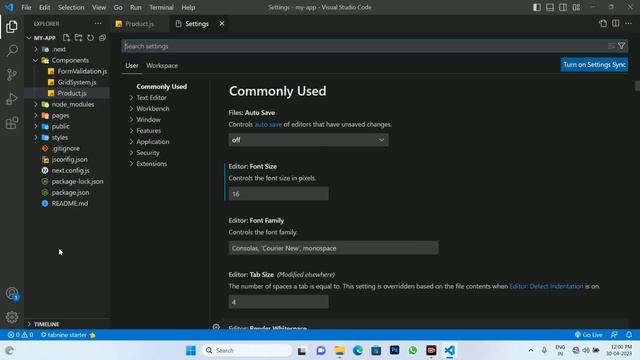Follow the auto save link
640x360 pixels.
click(x=268, y=124)
